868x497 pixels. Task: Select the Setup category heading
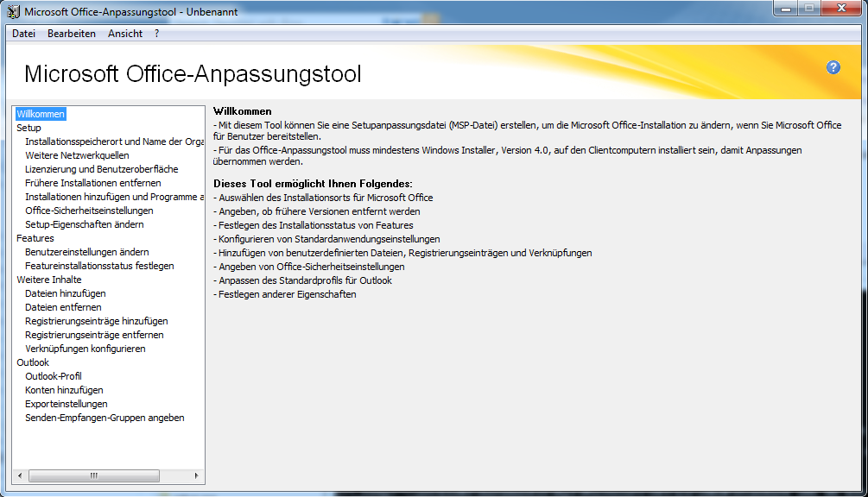[x=29, y=128]
